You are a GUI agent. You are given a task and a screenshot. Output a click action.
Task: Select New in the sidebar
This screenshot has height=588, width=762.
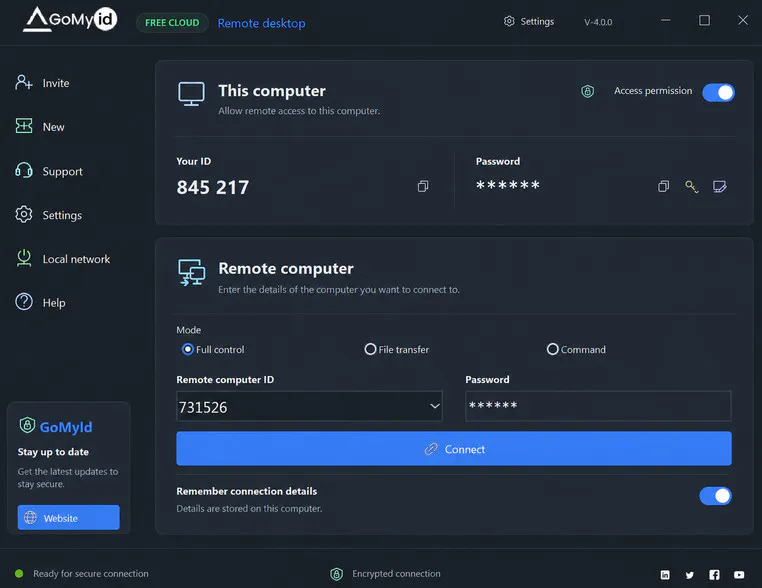pos(40,127)
